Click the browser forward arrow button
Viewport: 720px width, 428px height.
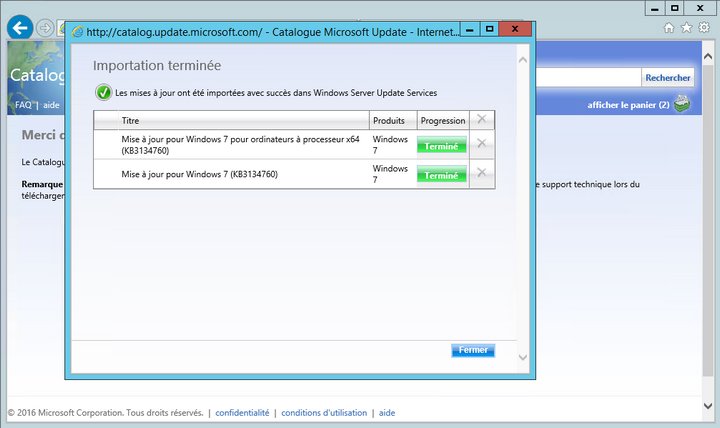pyautogui.click(x=45, y=28)
